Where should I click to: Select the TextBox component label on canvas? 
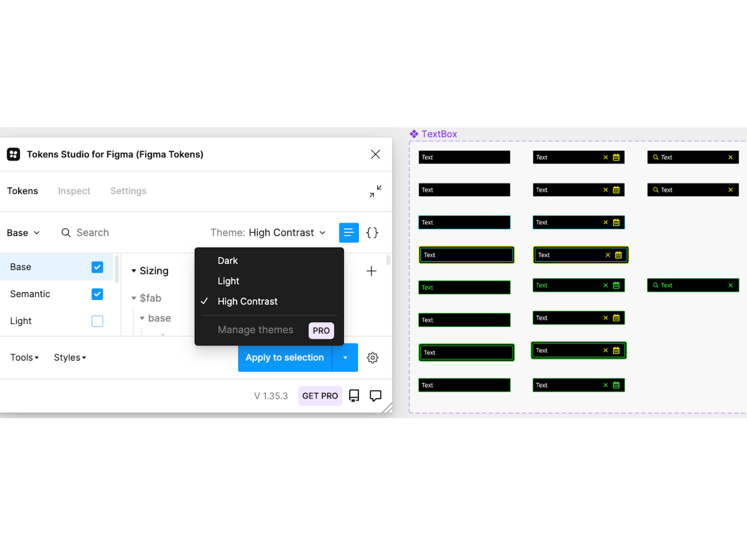tap(439, 134)
